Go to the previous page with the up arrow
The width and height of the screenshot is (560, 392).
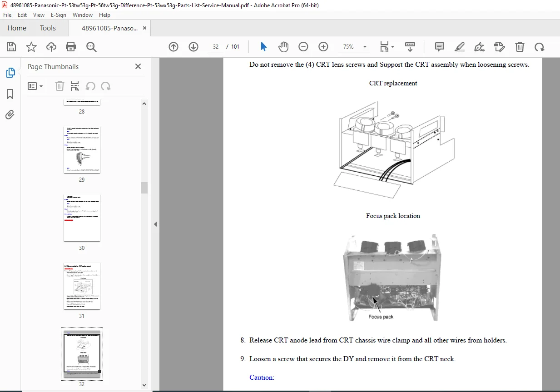point(173,47)
